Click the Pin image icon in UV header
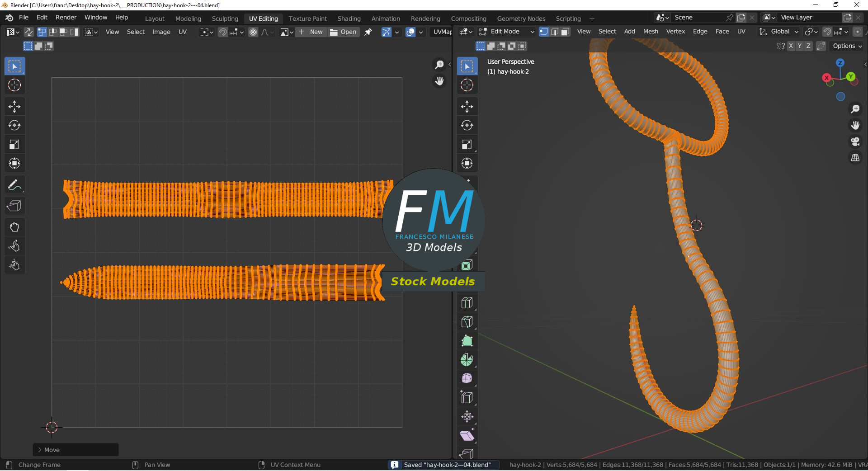Image resolution: width=868 pixels, height=471 pixels. [368, 32]
